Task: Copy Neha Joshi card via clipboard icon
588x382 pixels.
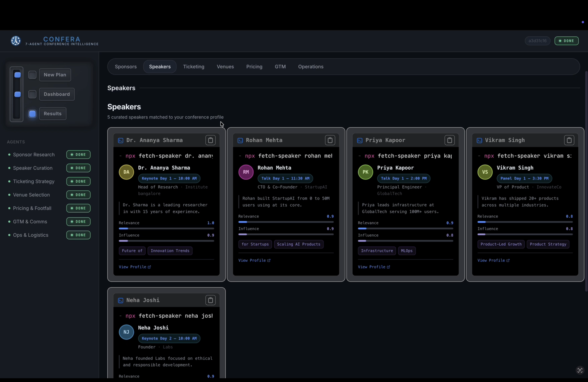Action: click(x=210, y=300)
